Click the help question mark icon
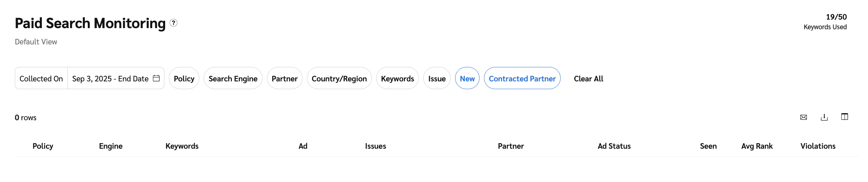868x182 pixels. (x=173, y=23)
